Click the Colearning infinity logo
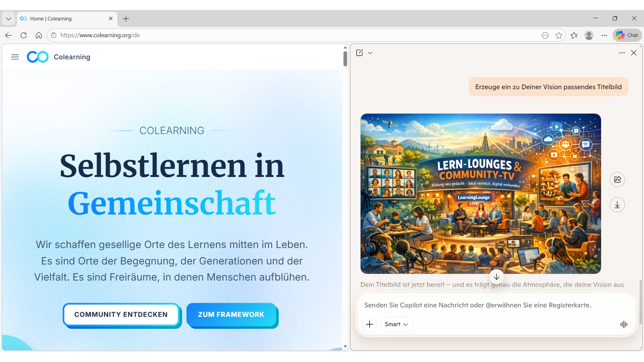 click(38, 57)
